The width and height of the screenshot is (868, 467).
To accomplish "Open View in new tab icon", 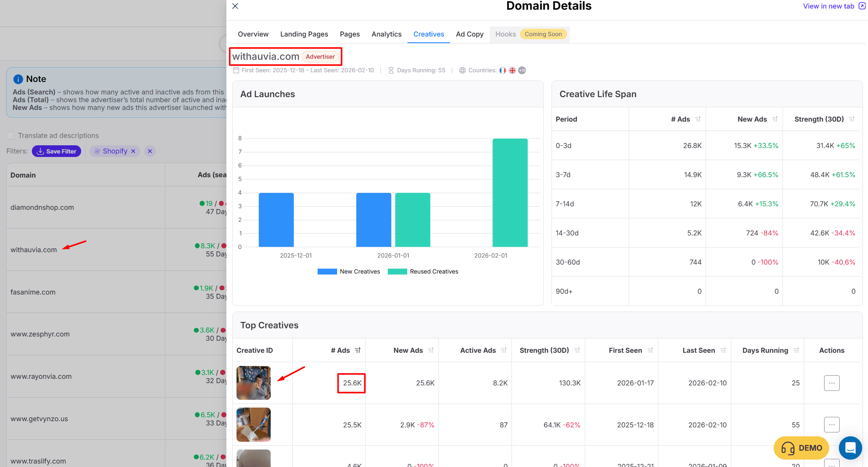I will tap(862, 6).
